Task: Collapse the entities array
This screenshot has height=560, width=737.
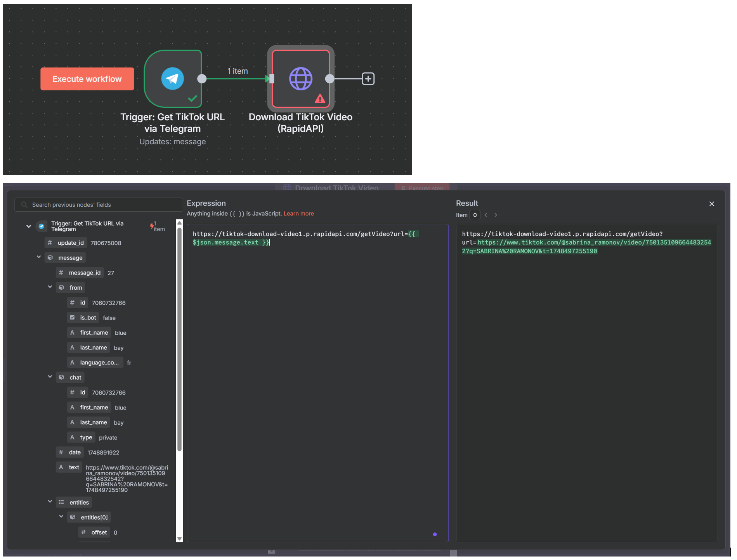Action: pos(50,502)
